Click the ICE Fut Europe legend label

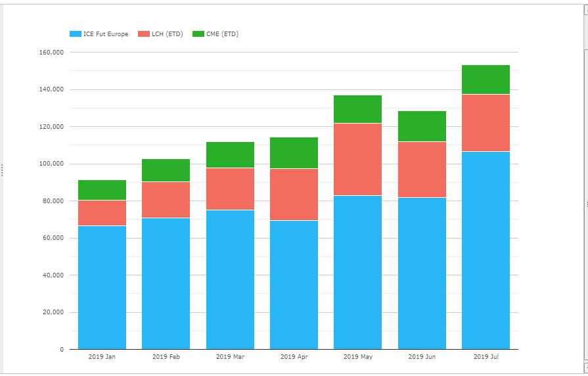pyautogui.click(x=106, y=34)
